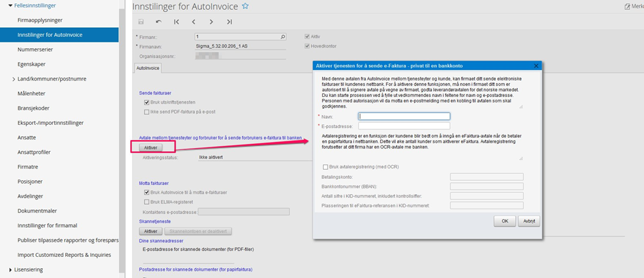Open Ansatte in sidebar
This screenshot has height=278, width=644.
26,137
